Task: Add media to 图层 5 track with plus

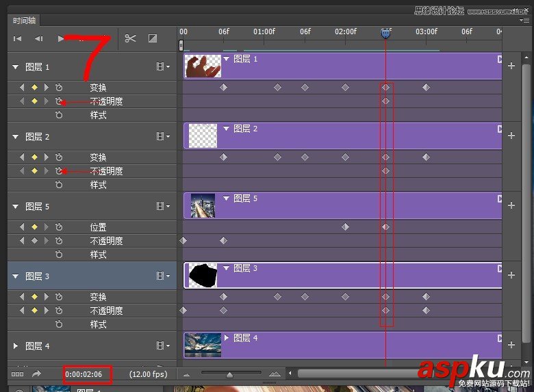Action: [511, 205]
